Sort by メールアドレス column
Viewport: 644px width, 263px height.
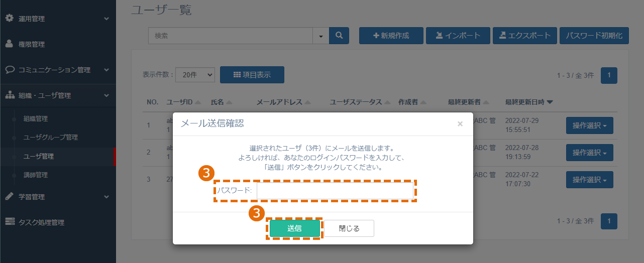283,102
